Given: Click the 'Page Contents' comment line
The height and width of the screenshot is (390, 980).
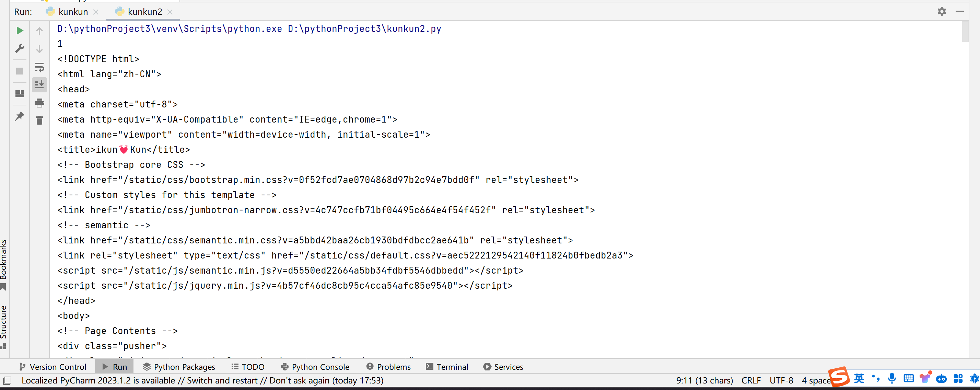Looking at the screenshot, I should tap(118, 331).
